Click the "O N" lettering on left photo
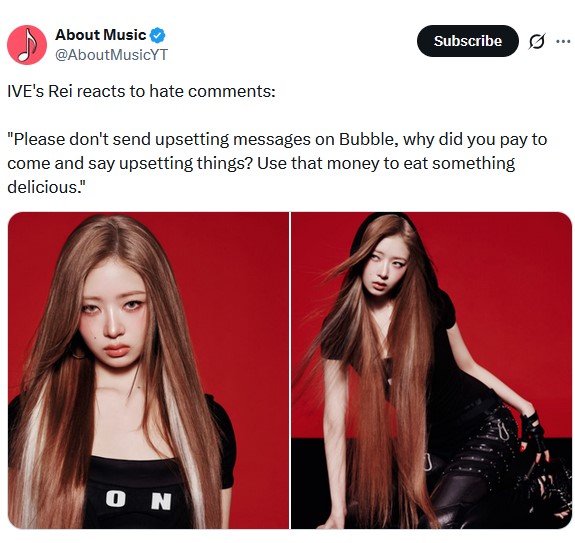 pos(139,500)
